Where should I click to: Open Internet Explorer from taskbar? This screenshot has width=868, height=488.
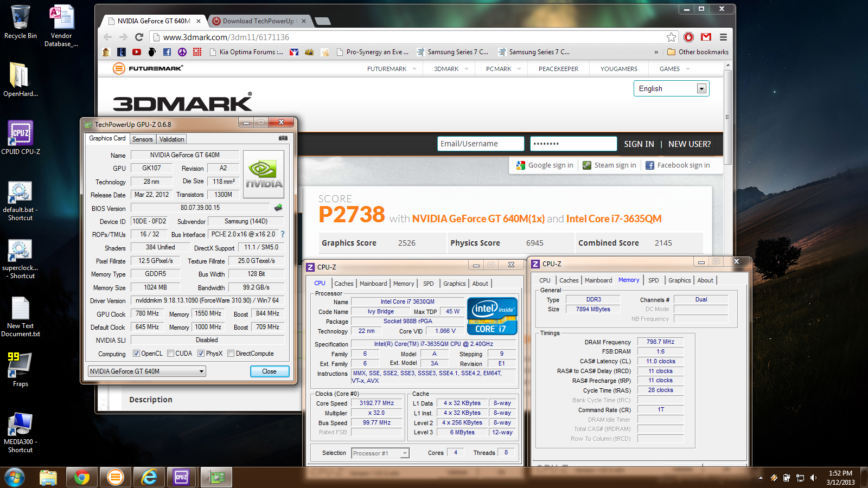click(149, 477)
